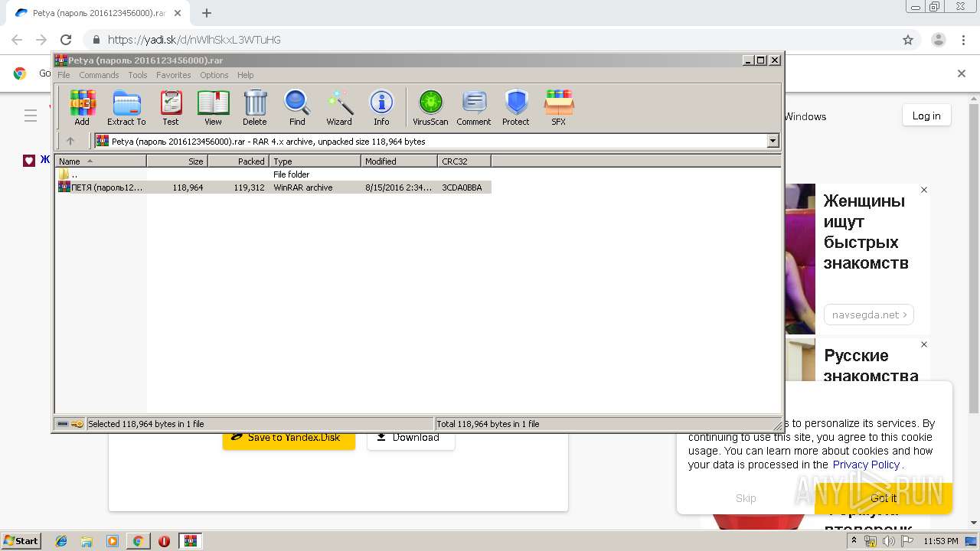The image size is (980, 551).
Task: Sort by the Type column header
Action: coord(315,161)
